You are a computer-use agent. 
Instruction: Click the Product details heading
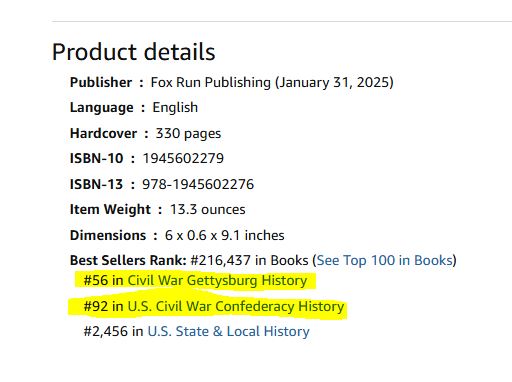point(134,52)
